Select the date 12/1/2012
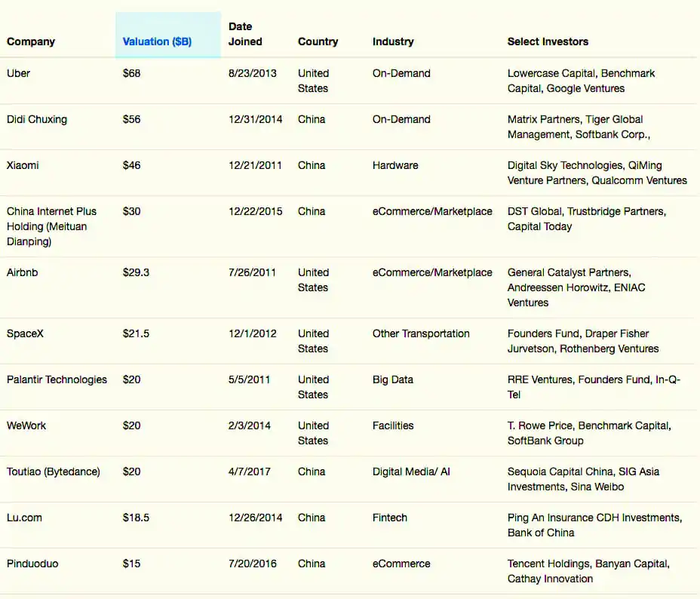 [253, 333]
